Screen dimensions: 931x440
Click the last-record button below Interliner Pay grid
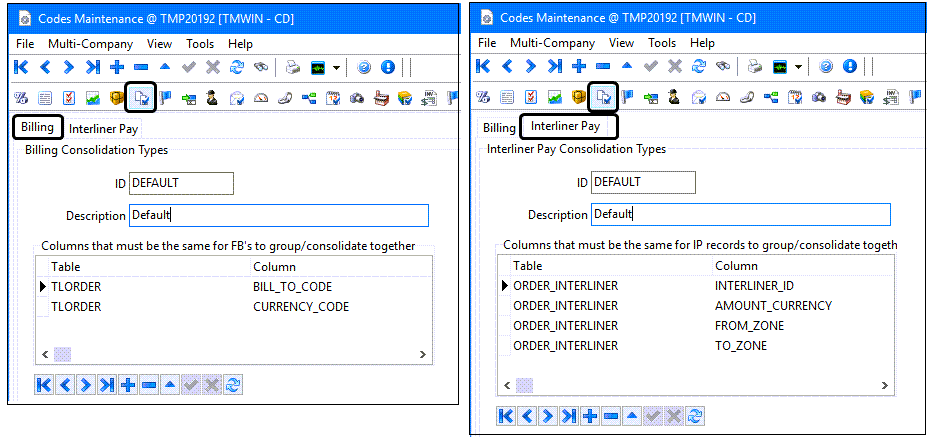566,415
